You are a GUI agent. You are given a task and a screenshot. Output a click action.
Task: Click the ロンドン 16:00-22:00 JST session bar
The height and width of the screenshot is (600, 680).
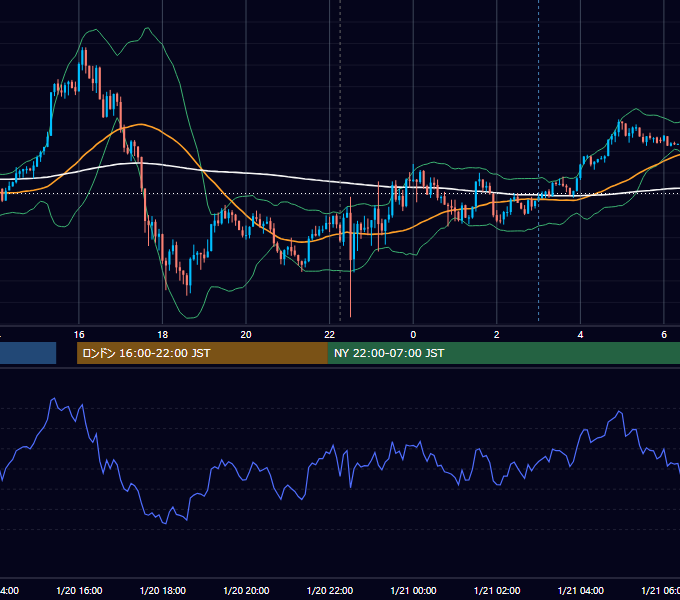[x=202, y=353]
